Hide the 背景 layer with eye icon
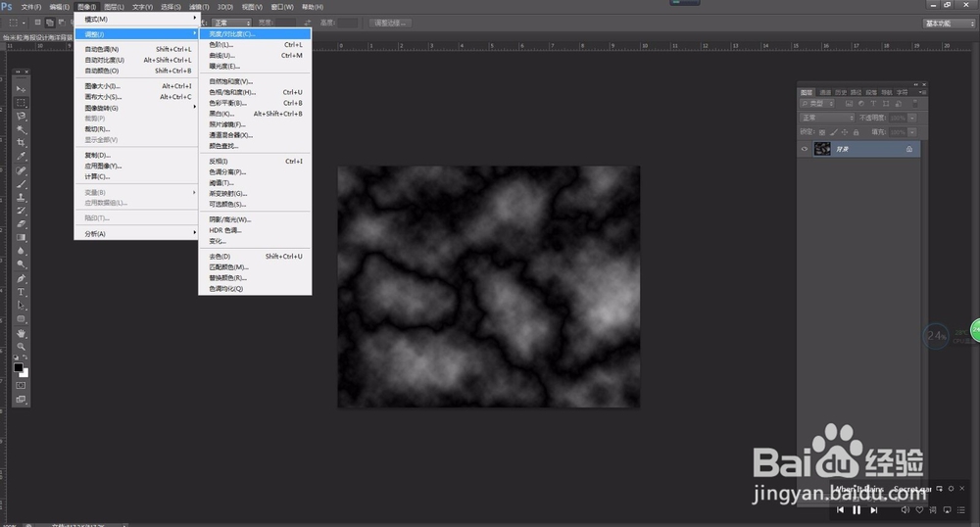The image size is (980, 527). click(x=805, y=149)
